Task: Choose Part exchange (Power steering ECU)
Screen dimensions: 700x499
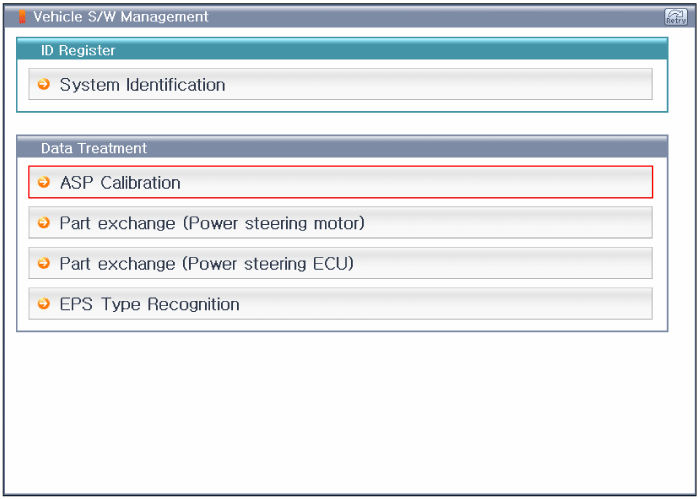Action: point(341,263)
